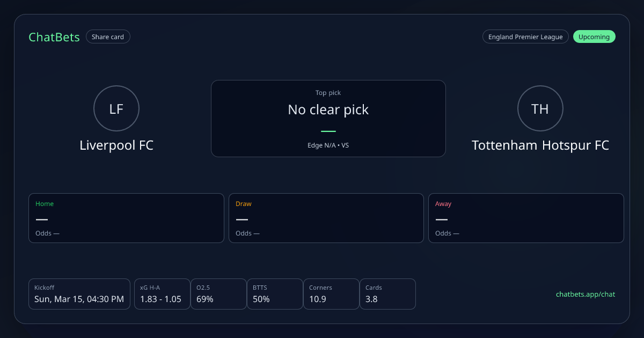Click the LF Liverpool team badge
The height and width of the screenshot is (338, 644).
click(x=116, y=109)
